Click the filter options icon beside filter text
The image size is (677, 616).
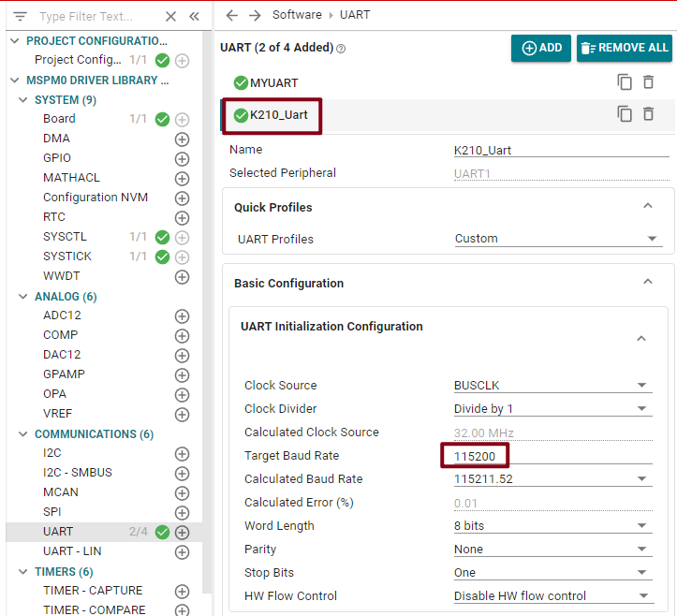click(20, 17)
